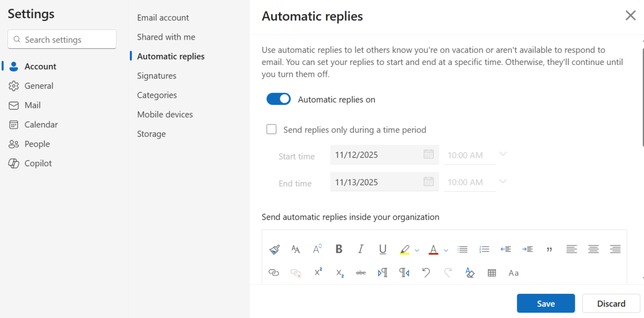
Task: Insert a numbered list
Action: click(x=484, y=249)
